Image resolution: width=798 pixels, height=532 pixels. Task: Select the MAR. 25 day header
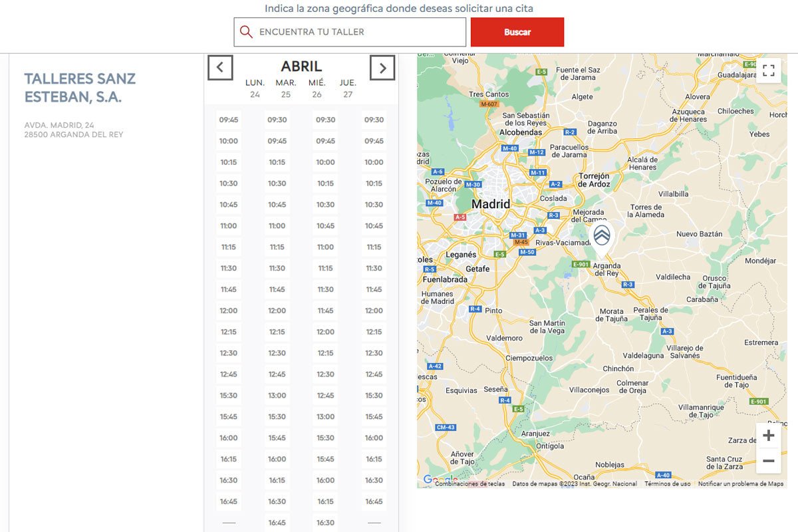tap(286, 88)
